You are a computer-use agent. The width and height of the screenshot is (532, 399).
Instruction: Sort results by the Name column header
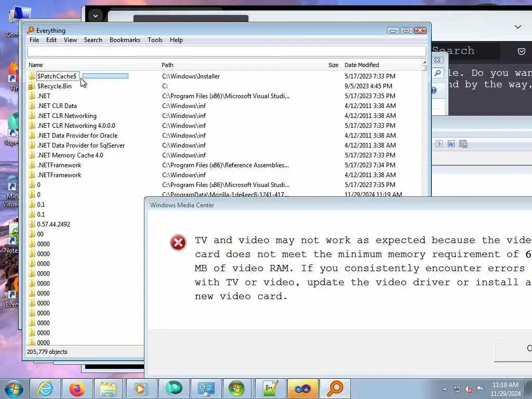(x=92, y=65)
